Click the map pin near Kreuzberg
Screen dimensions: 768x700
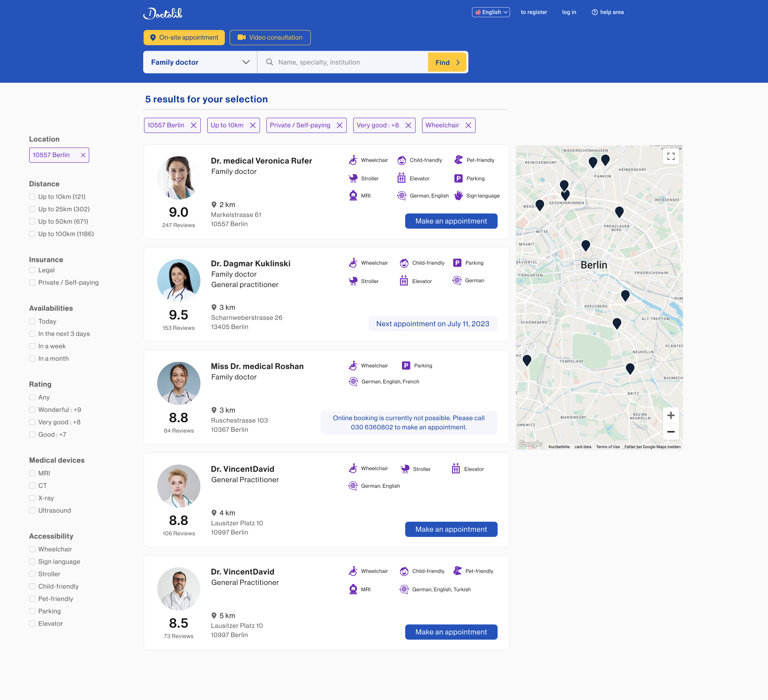click(625, 295)
